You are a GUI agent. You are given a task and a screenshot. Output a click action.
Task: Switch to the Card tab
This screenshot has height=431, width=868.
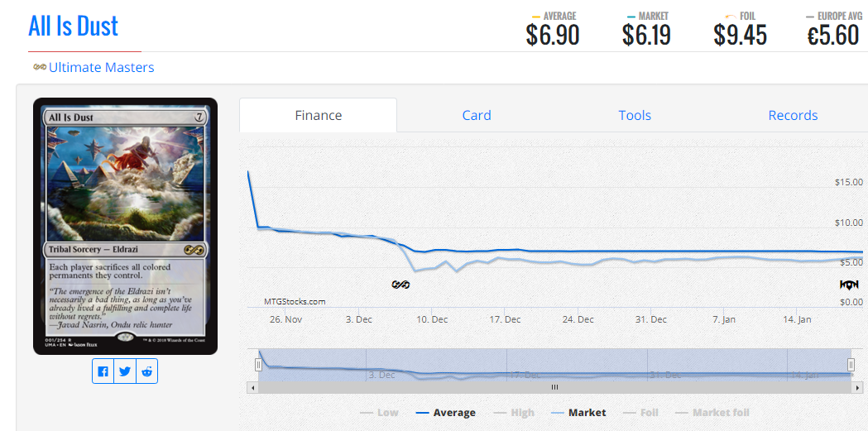tap(477, 115)
